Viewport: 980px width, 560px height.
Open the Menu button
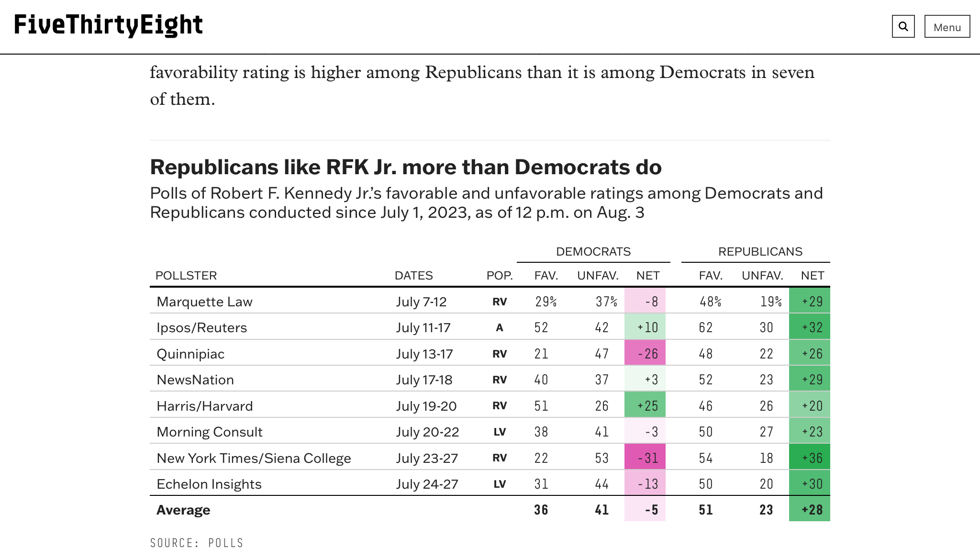tap(947, 27)
